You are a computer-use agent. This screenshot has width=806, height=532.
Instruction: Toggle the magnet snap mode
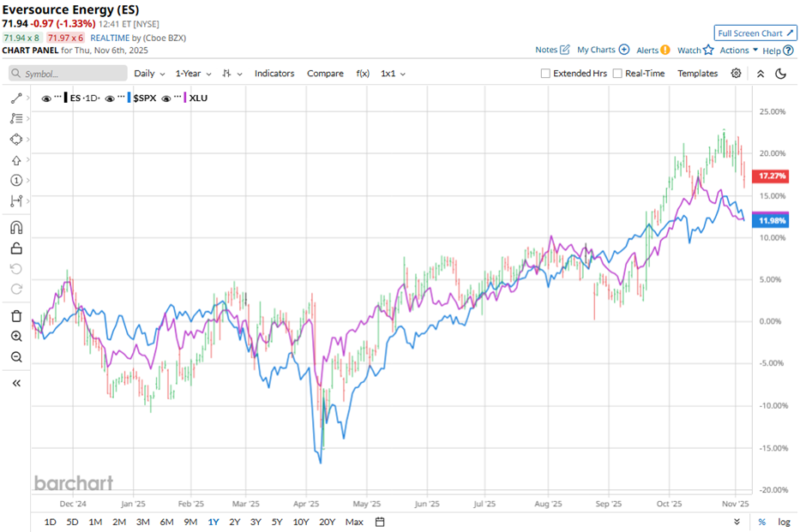point(16,228)
